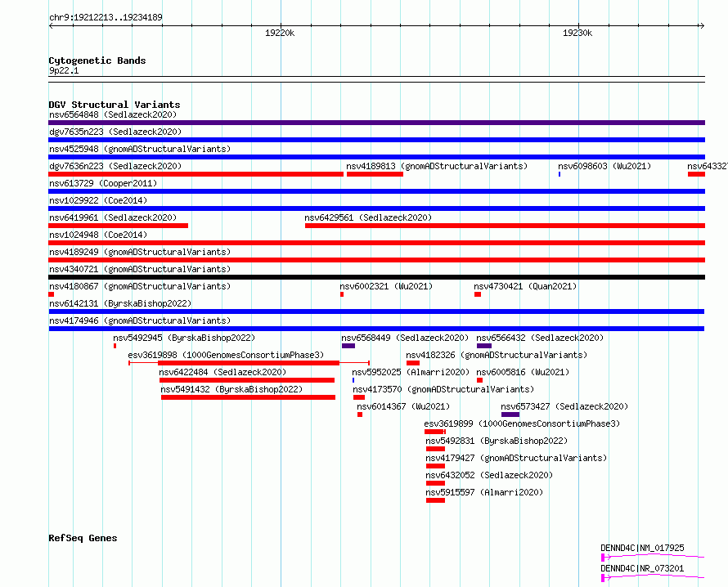Click the small blue mark under nsv6098603
728x587 pixels.
559,174
